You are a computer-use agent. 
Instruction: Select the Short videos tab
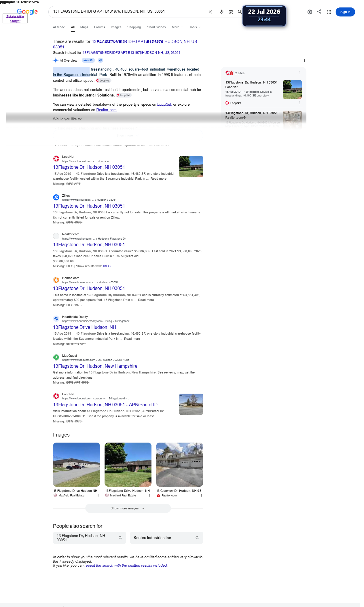156,27
